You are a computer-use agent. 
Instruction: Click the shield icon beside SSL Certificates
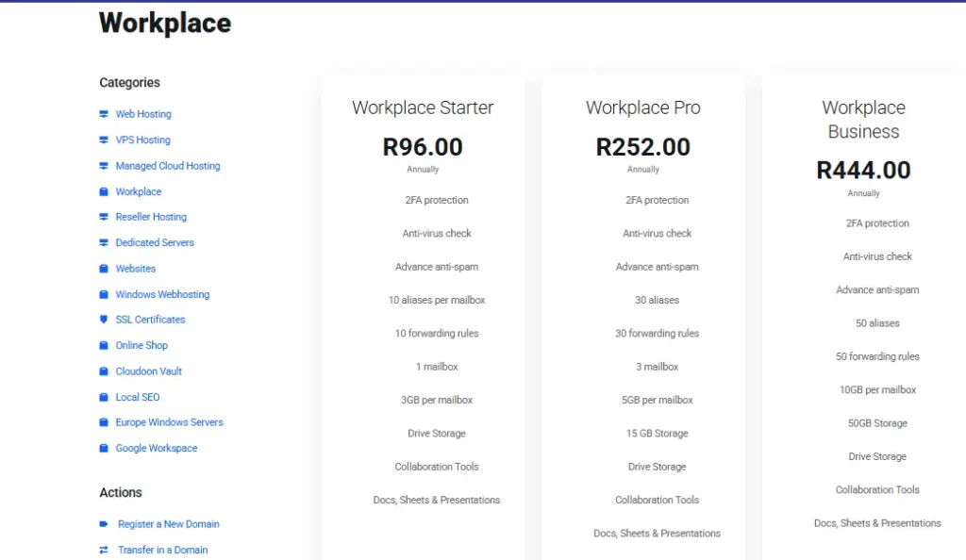coord(104,320)
